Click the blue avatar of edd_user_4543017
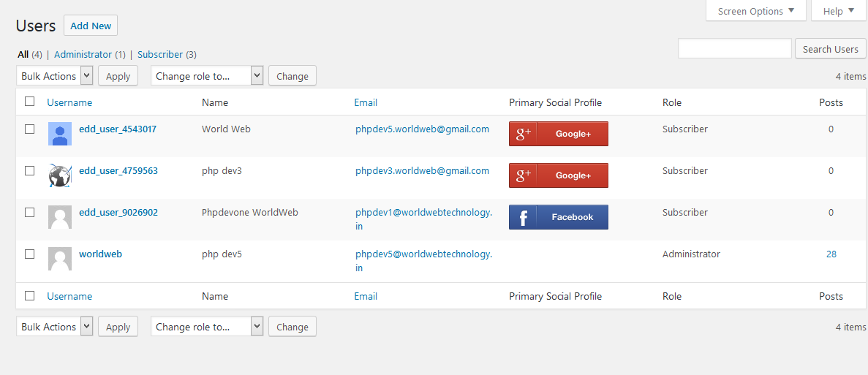 point(60,134)
